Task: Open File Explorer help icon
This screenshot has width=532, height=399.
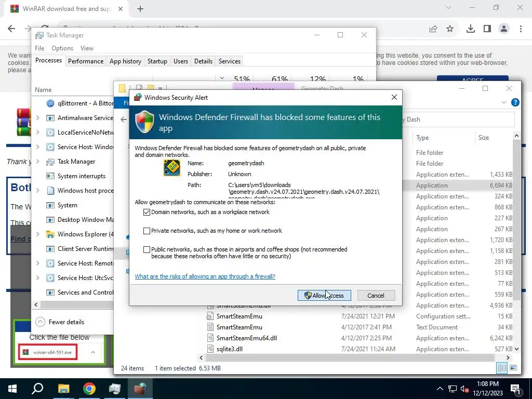Action: 515,102
